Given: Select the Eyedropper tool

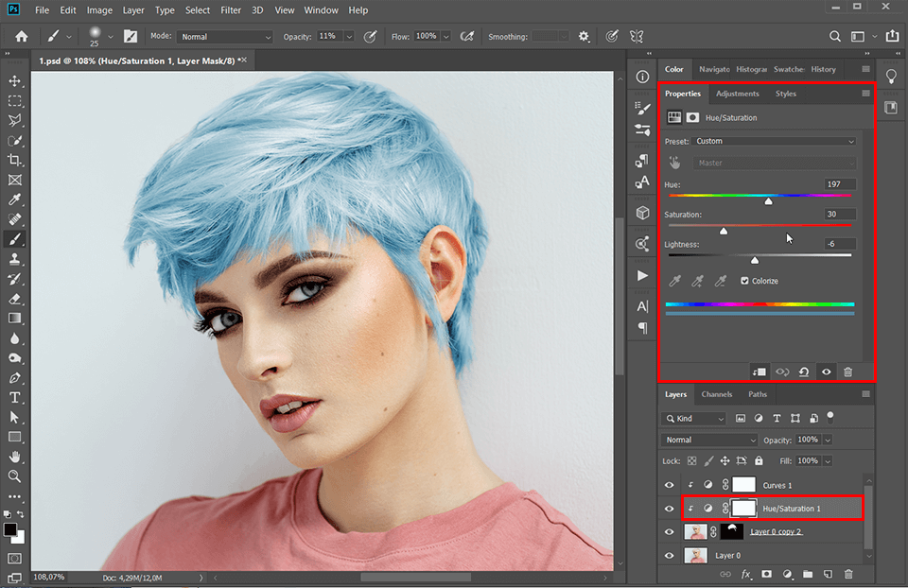Looking at the screenshot, I should point(14,199).
